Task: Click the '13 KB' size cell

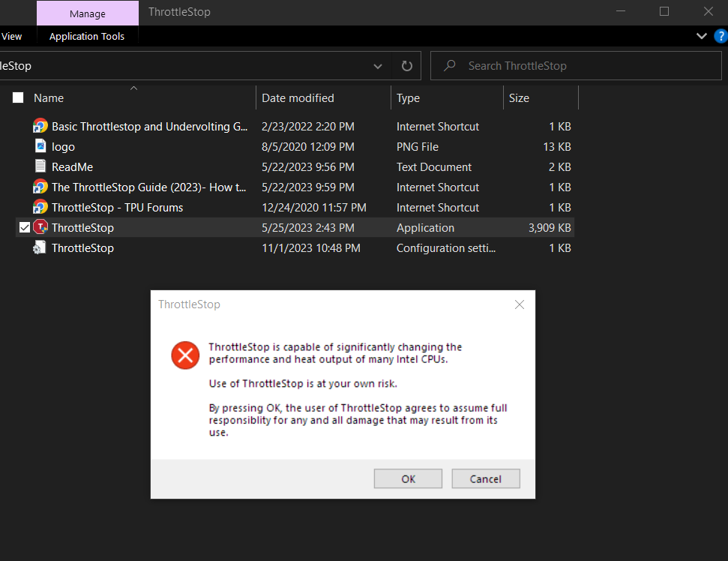Action: coord(556,147)
